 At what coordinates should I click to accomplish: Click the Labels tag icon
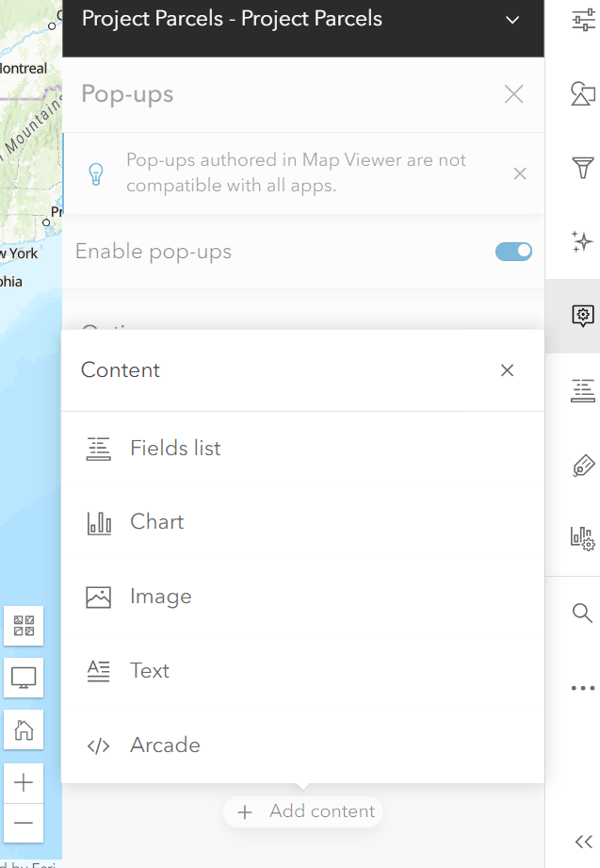(x=583, y=465)
